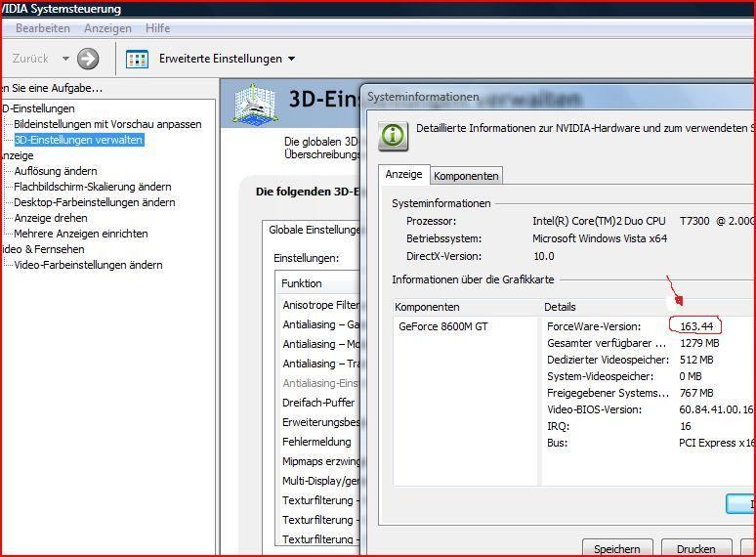Click the green forward arrow button
The image size is (756, 557).
(88, 59)
